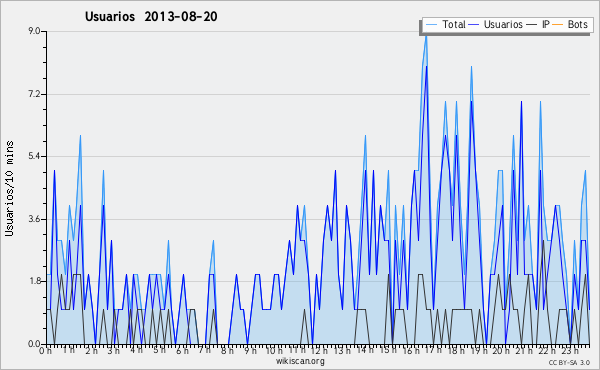The width and height of the screenshot is (600, 370).
Task: Click the '13 h' x-axis label
Action: [x=342, y=350]
